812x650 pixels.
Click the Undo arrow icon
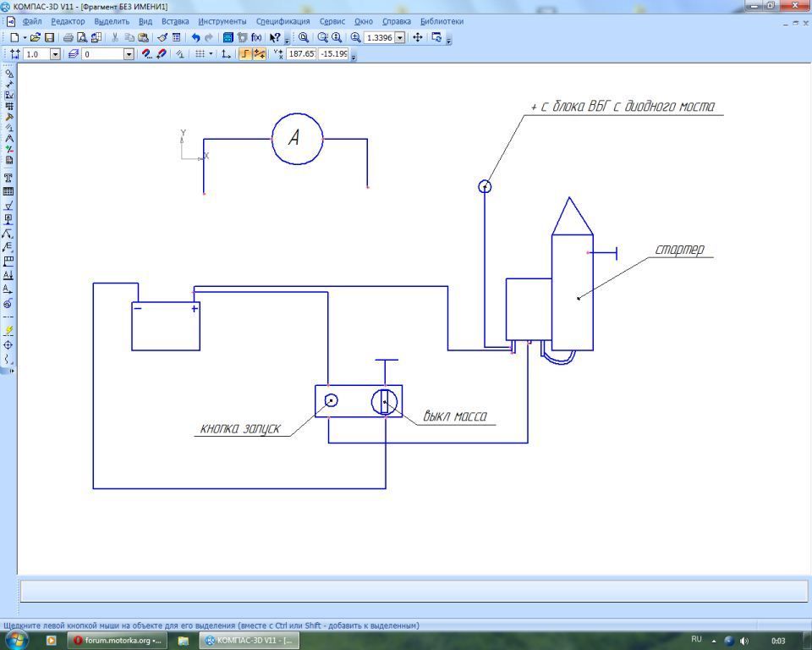[195, 38]
